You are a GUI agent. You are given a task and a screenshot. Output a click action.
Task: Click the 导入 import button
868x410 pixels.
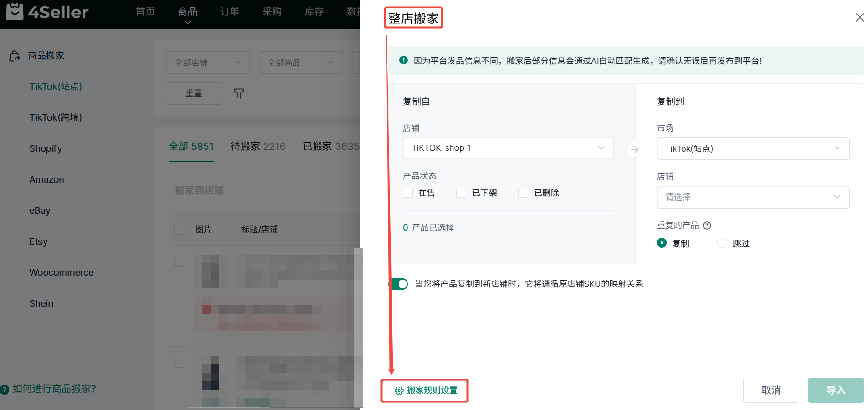coord(836,390)
